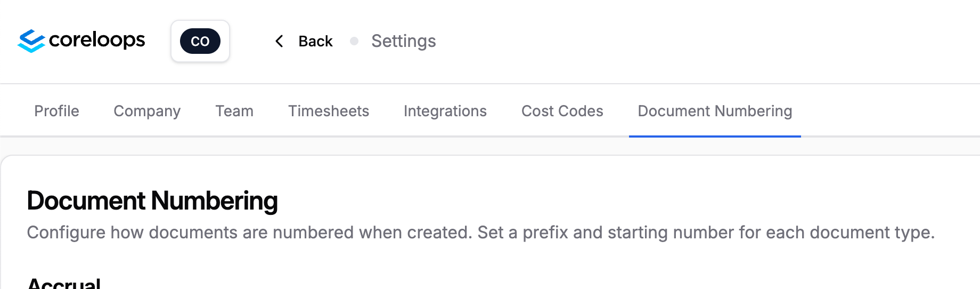Click the Accrual section heading
Image resolution: width=980 pixels, height=289 pixels.
64,283
